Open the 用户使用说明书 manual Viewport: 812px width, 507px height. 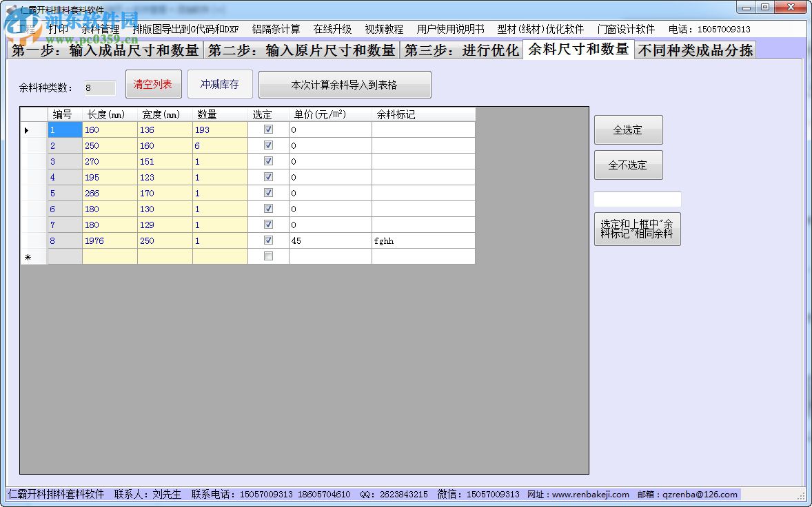coord(451,29)
